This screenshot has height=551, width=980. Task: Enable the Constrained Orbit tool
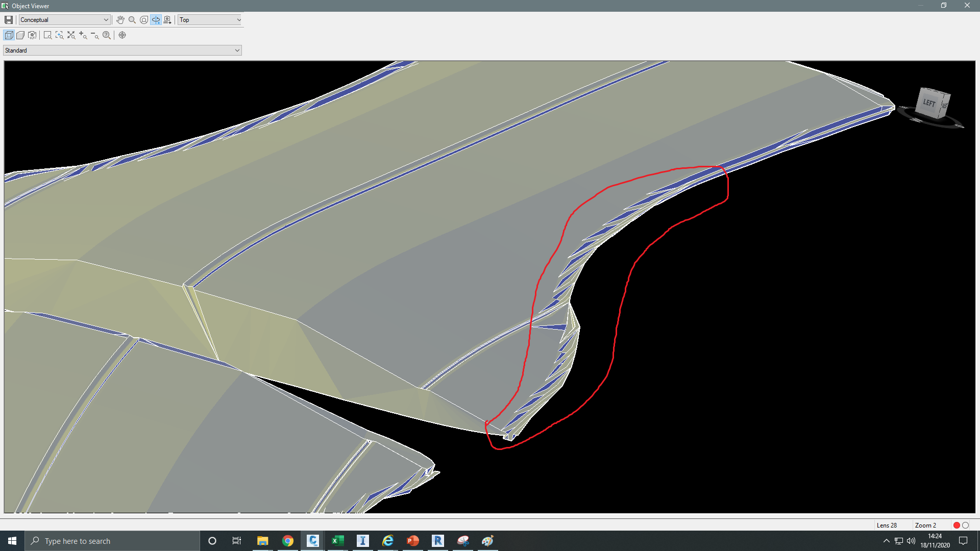click(x=156, y=19)
